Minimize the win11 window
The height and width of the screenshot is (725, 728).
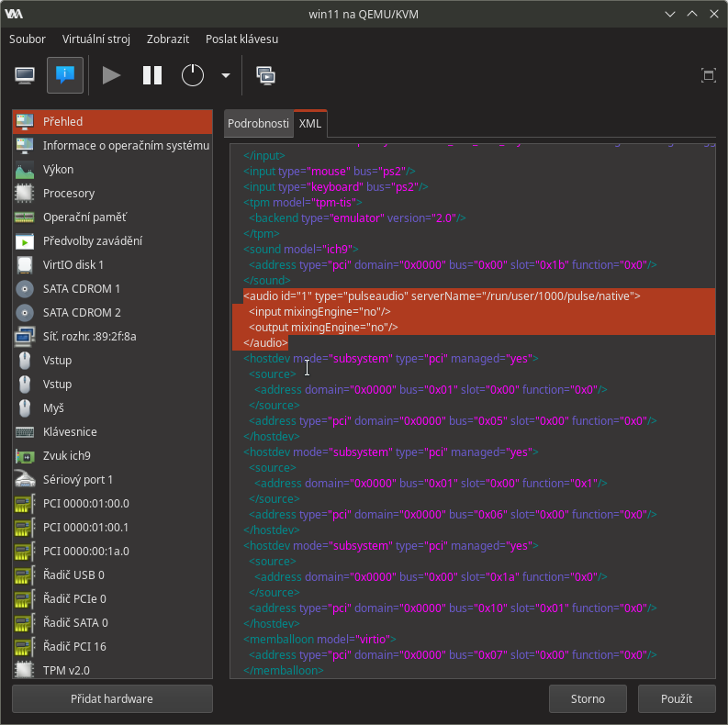pyautogui.click(x=670, y=14)
